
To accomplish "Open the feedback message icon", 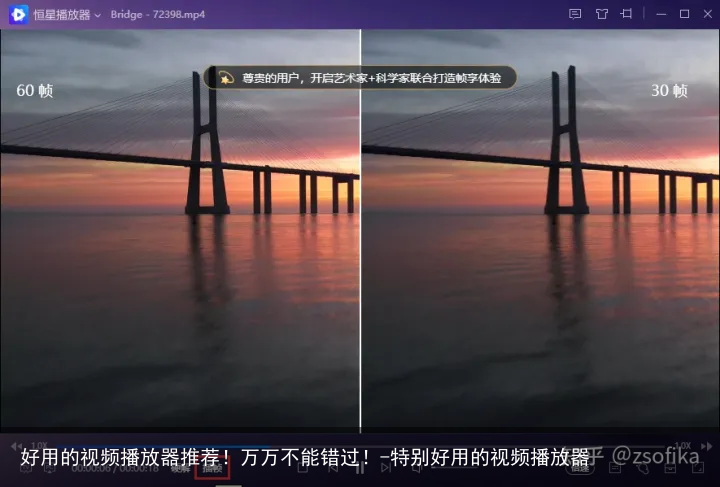I will (x=574, y=14).
